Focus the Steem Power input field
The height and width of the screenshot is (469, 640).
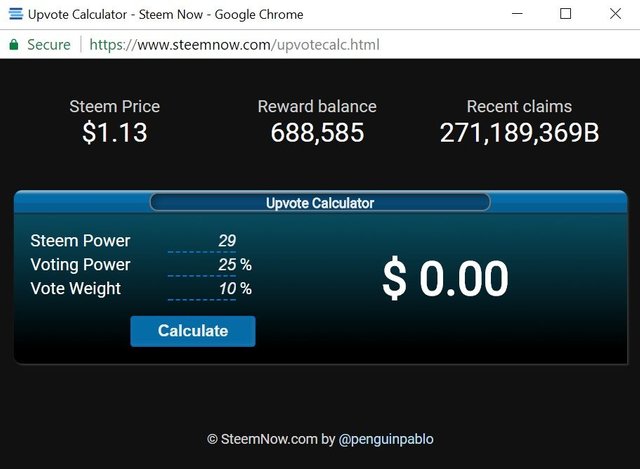tap(202, 241)
